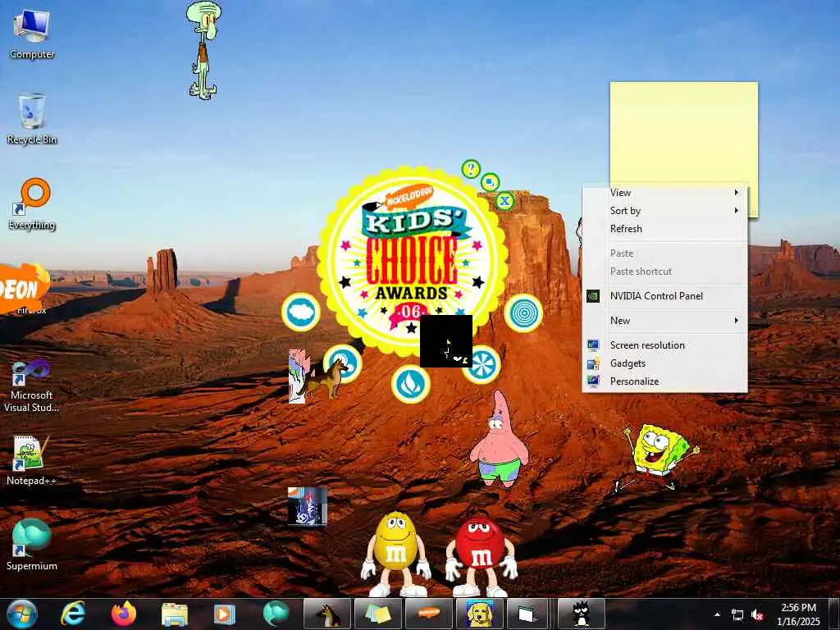The width and height of the screenshot is (840, 630).
Task: Select Microsoft Visual Studio shortcut
Action: (x=32, y=386)
